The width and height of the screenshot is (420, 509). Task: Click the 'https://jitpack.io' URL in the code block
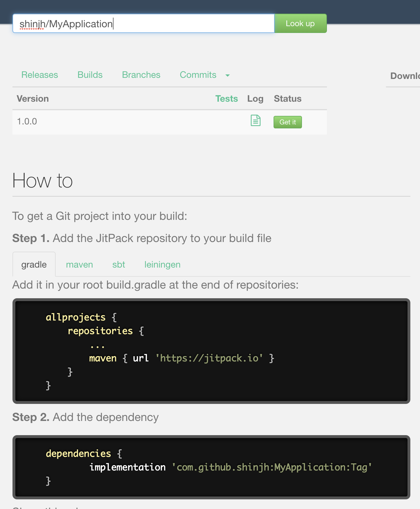[x=209, y=358]
